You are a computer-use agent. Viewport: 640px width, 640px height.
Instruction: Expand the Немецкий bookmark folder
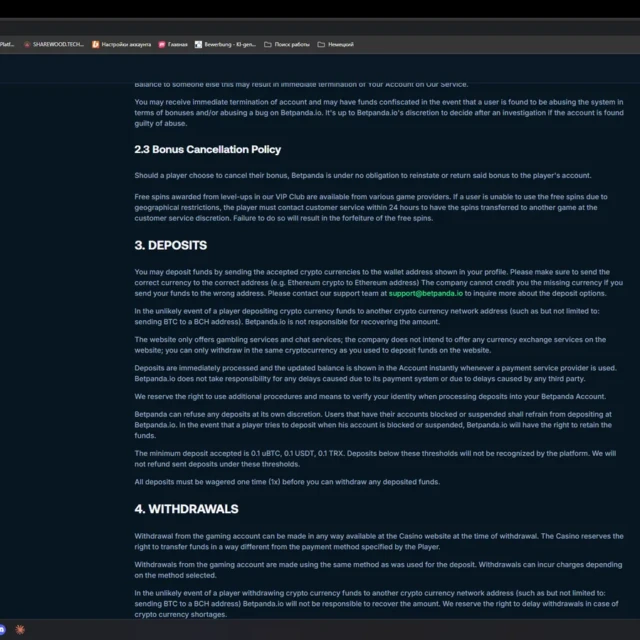tap(336, 44)
